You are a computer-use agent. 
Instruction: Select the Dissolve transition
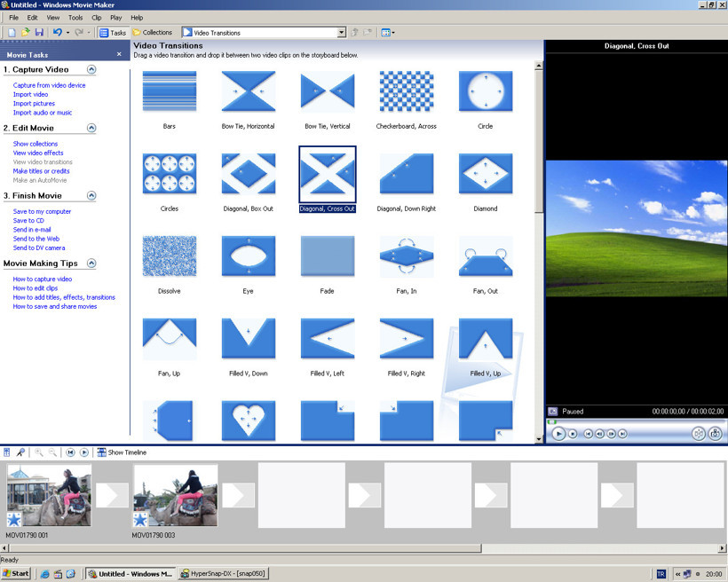pyautogui.click(x=170, y=256)
